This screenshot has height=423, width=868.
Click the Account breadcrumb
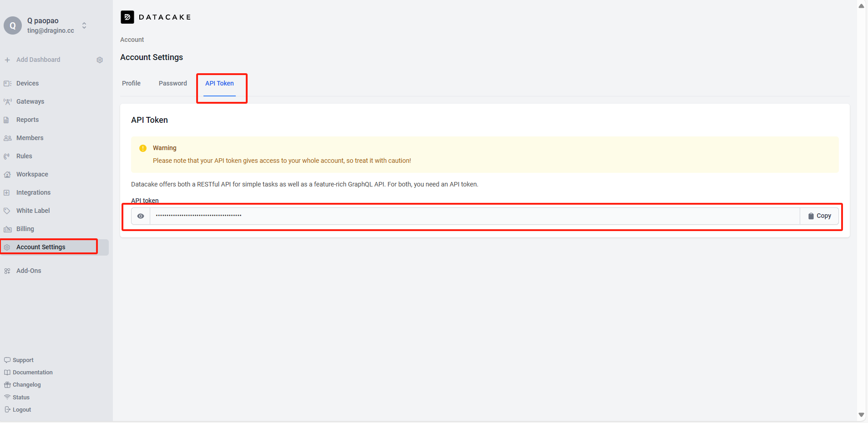pyautogui.click(x=132, y=40)
